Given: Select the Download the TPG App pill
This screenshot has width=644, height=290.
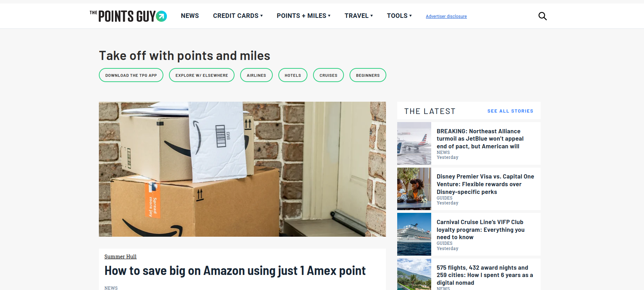Looking at the screenshot, I should 131,75.
